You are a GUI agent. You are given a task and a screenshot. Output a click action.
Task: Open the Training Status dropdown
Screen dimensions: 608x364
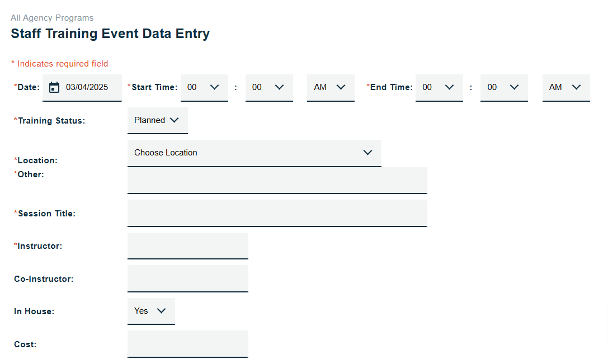point(157,120)
